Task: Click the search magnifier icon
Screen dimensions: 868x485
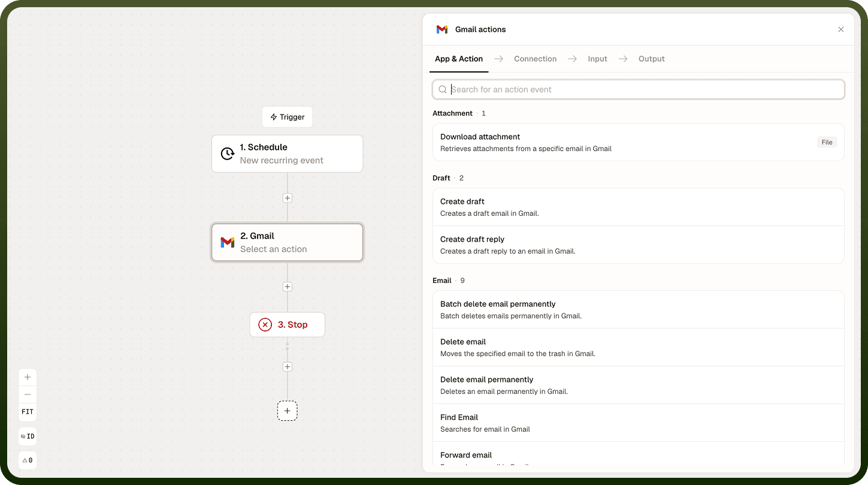Action: pos(443,89)
